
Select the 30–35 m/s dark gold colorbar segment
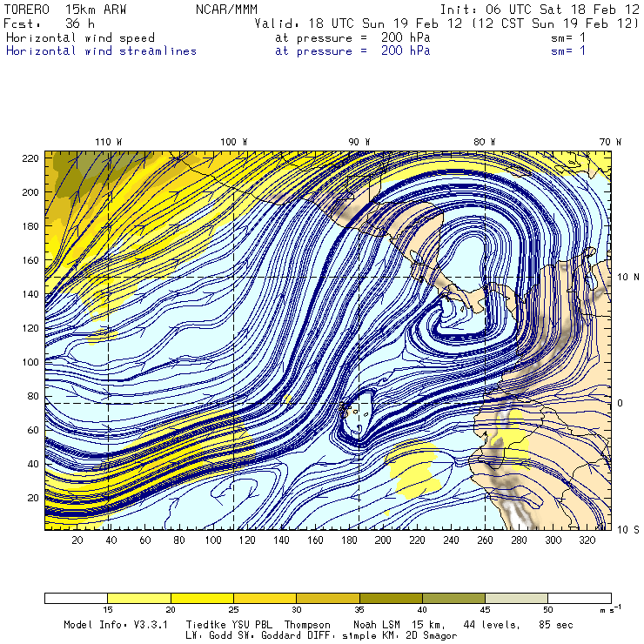pos(328,598)
